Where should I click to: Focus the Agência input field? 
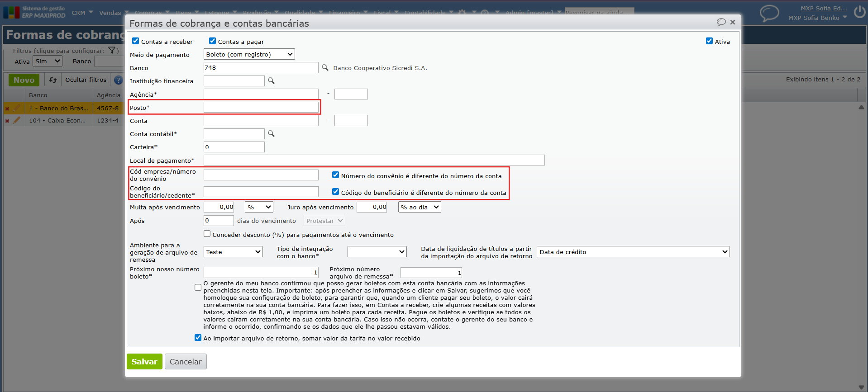(x=261, y=94)
